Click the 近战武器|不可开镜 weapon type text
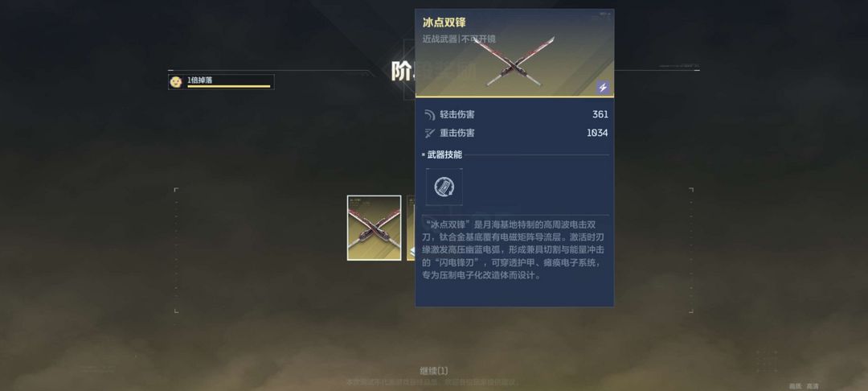The image size is (868, 391). click(x=459, y=39)
